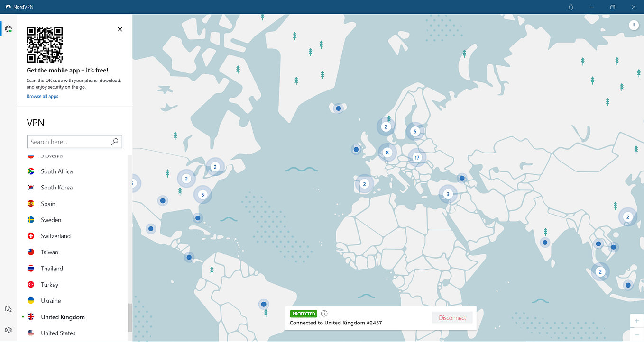Select Sweden from the server list
Viewport: 644px width, 342px height.
[x=52, y=219]
